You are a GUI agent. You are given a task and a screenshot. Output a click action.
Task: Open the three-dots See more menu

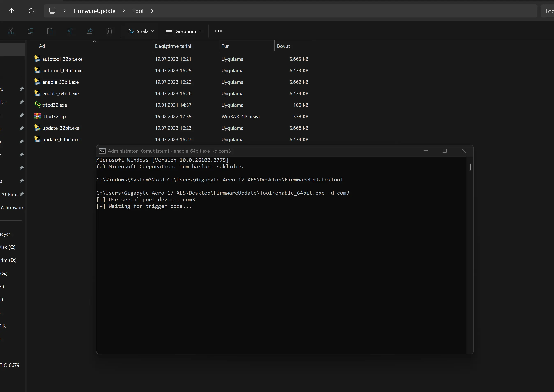(218, 31)
